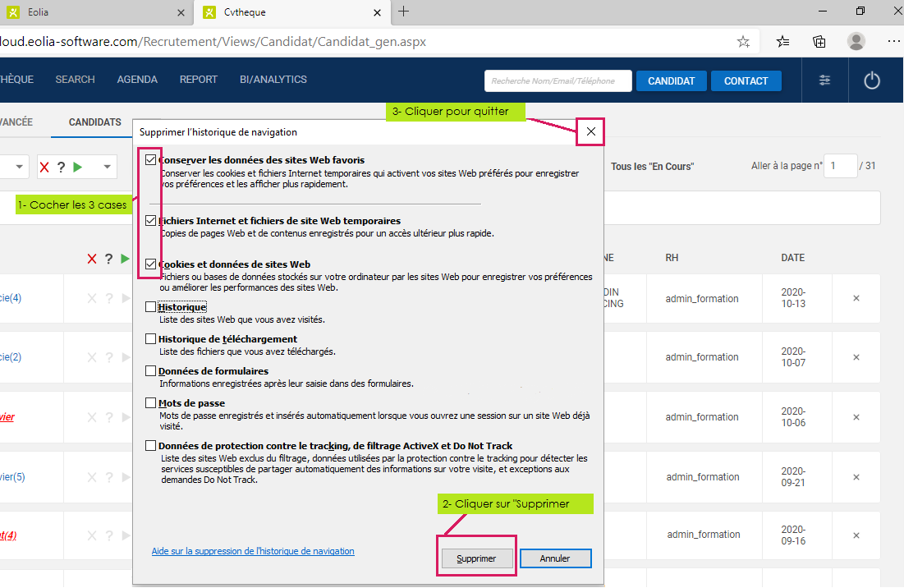
Task: Click the Supprimer button
Action: point(476,558)
